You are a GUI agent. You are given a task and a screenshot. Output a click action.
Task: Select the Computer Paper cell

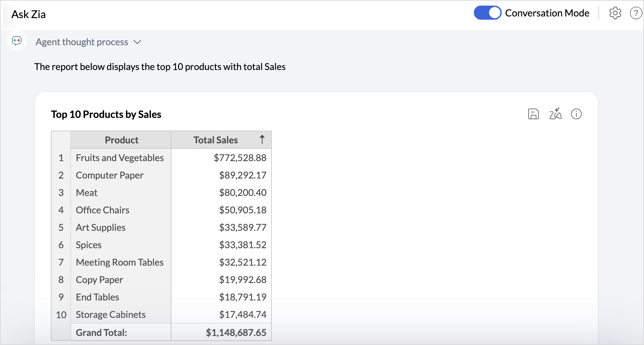tap(109, 175)
